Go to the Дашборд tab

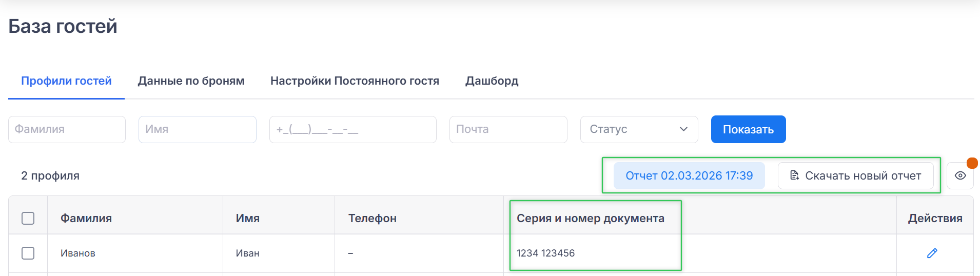(x=492, y=81)
